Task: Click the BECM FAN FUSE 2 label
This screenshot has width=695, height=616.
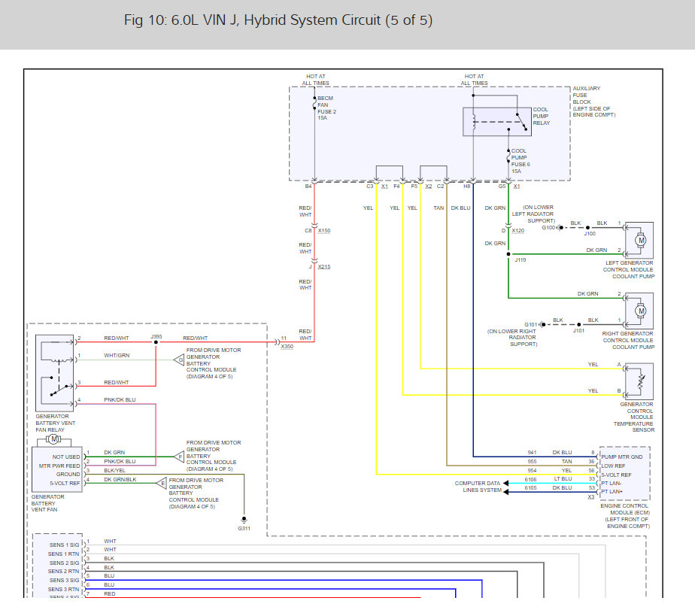Action: tap(326, 108)
